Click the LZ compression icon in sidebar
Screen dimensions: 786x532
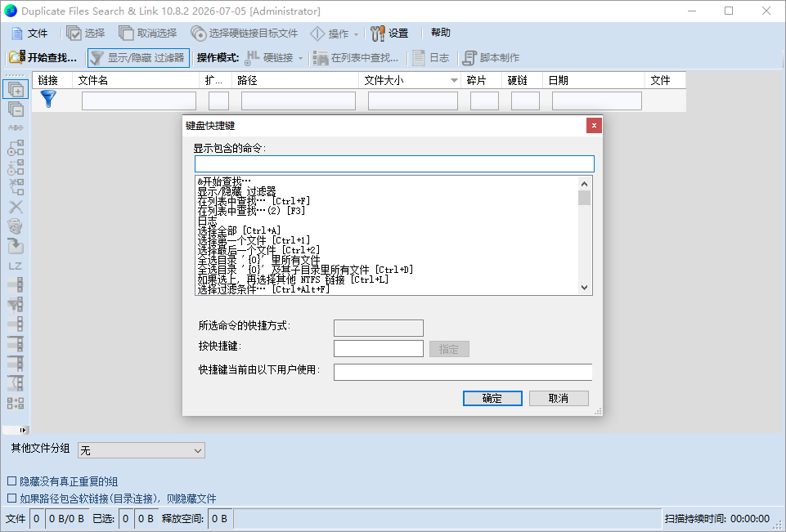[x=16, y=266]
